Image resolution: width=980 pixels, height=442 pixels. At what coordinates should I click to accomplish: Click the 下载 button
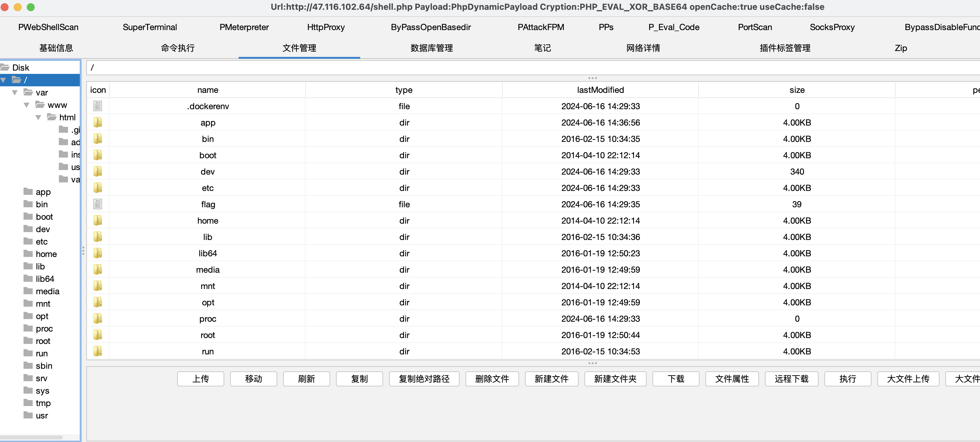coord(675,379)
